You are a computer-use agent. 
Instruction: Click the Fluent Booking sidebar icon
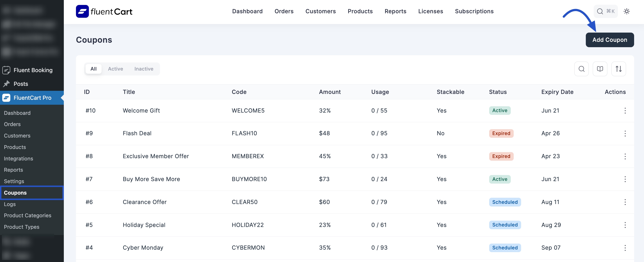point(6,70)
